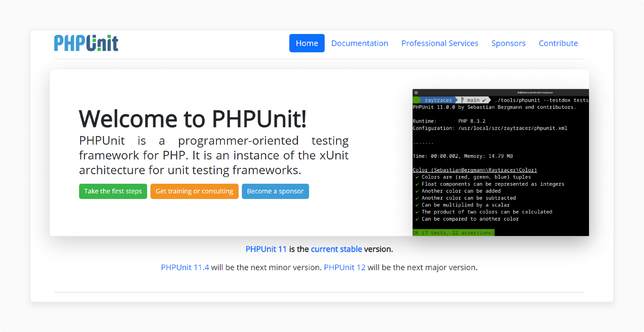Screen dimensions: 644x332
Task: Click the 'PHPUnit 11.0.0 by Sebastian Bergmann' line
Action: point(494,107)
